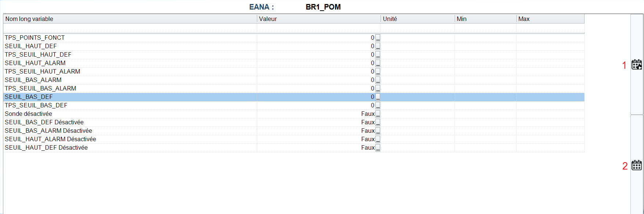Image resolution: width=644 pixels, height=214 pixels.
Task: Click ellipsis button on TPS_SEUIL_HAUT_DEF row
Action: [378, 55]
